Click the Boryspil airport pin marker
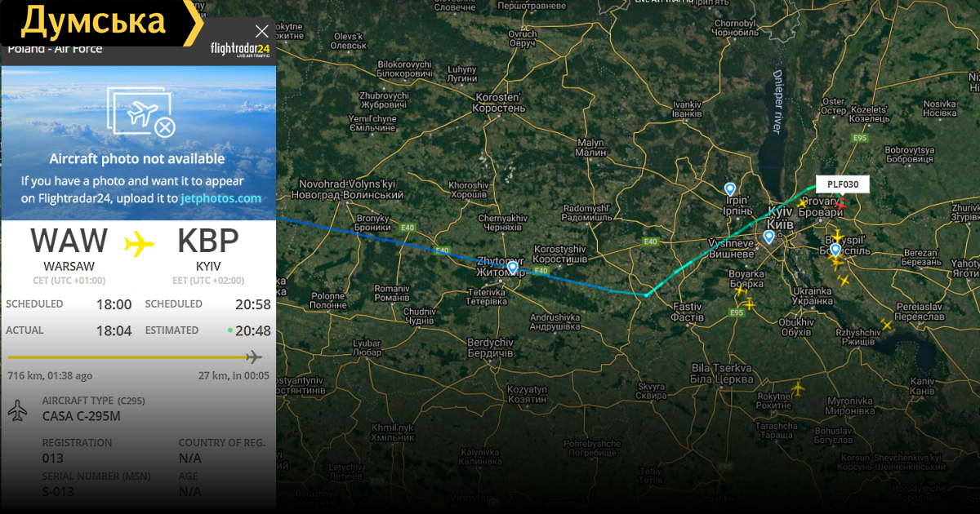The width and height of the screenshot is (980, 514). 835,250
